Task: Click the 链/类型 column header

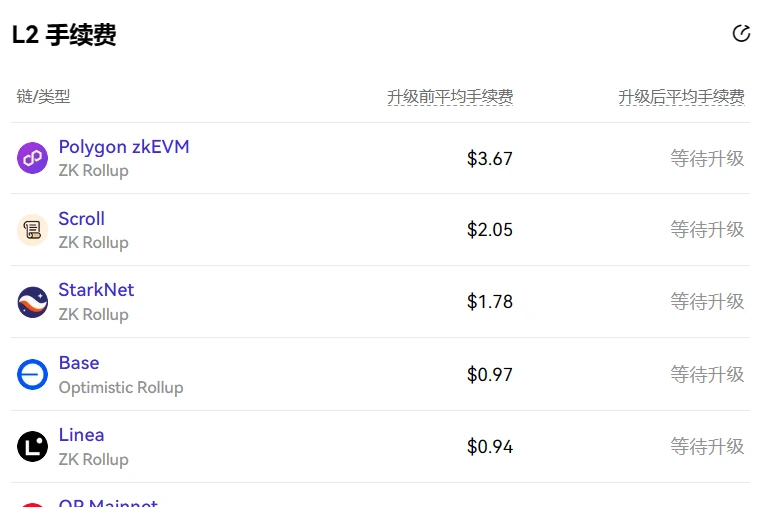Action: (x=43, y=97)
